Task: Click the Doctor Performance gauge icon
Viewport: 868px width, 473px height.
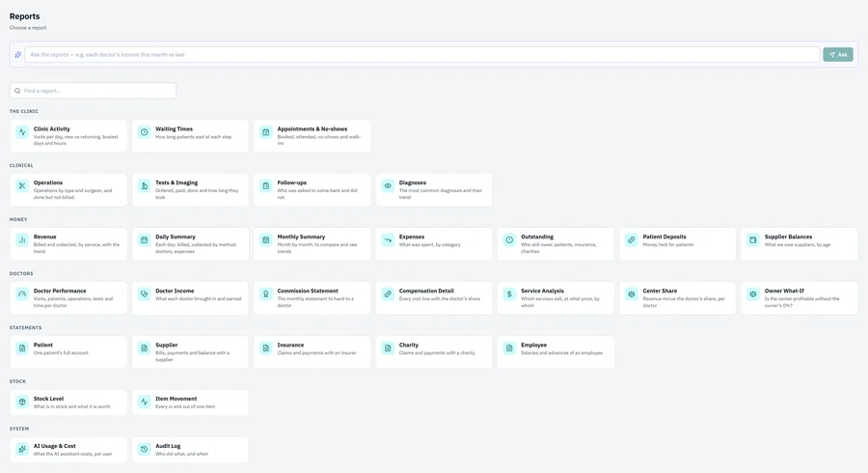Action: click(x=22, y=294)
